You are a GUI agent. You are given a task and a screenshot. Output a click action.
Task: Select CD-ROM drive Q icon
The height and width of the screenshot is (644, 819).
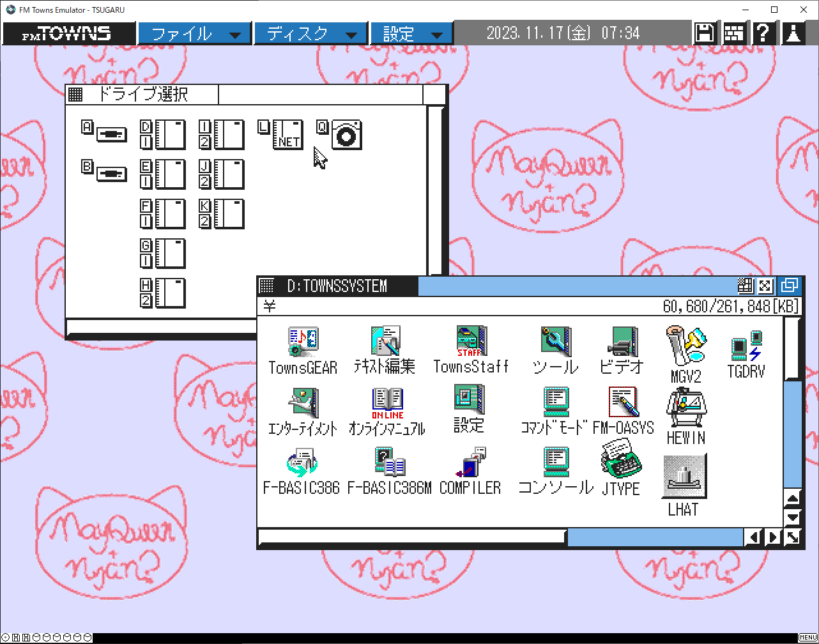coord(339,135)
